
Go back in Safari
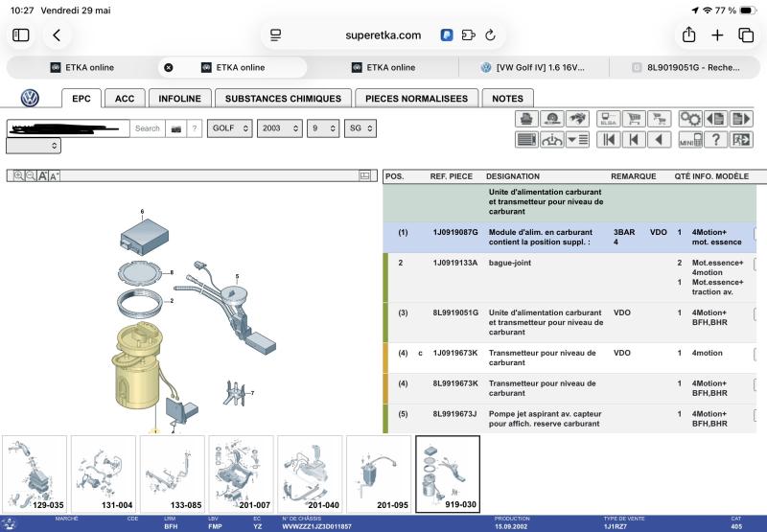57,35
